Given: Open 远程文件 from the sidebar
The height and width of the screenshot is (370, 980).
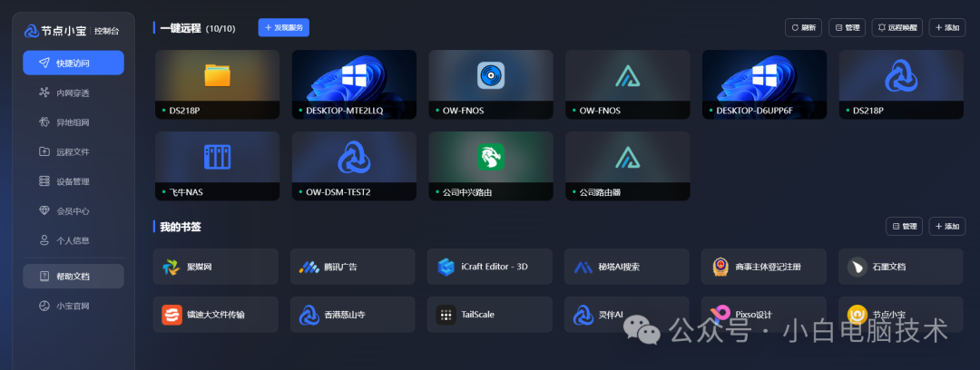Looking at the screenshot, I should [x=73, y=151].
